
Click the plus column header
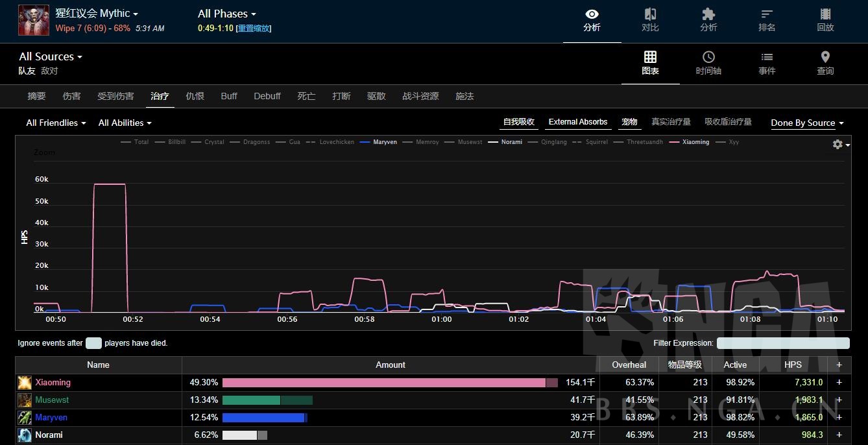pyautogui.click(x=839, y=365)
